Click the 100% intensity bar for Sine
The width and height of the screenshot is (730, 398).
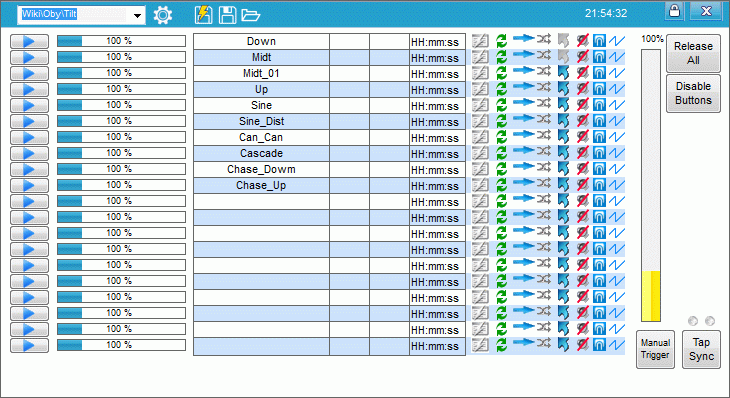tap(121, 105)
